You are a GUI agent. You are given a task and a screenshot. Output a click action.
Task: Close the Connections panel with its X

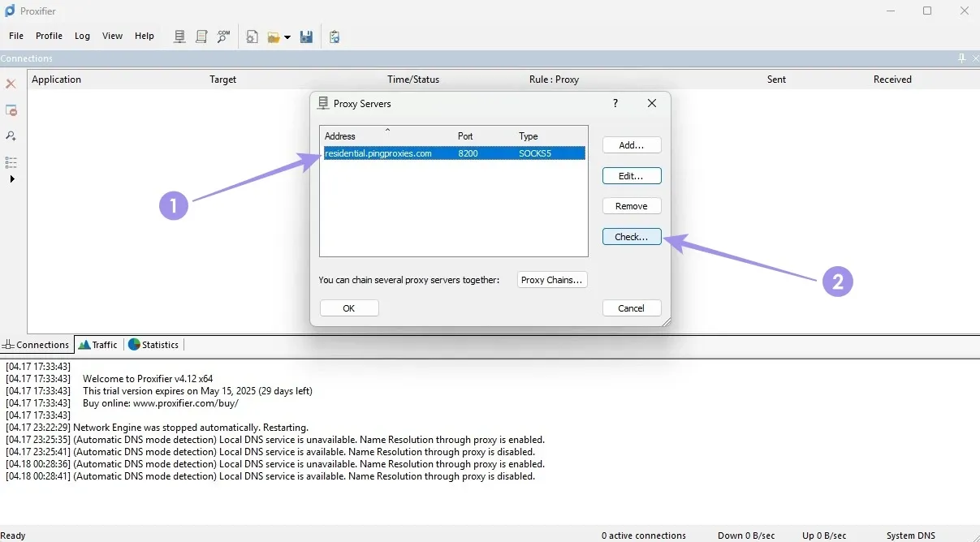(x=975, y=58)
